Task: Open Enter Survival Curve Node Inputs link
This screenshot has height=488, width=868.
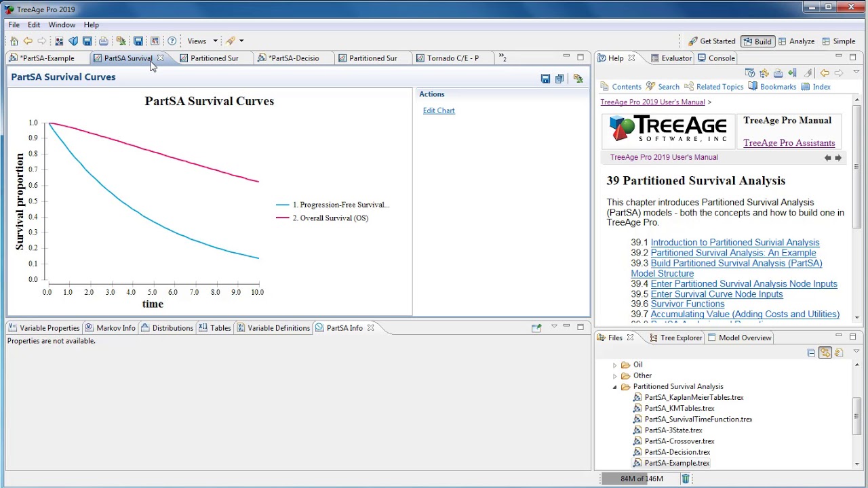Action: [x=717, y=294]
